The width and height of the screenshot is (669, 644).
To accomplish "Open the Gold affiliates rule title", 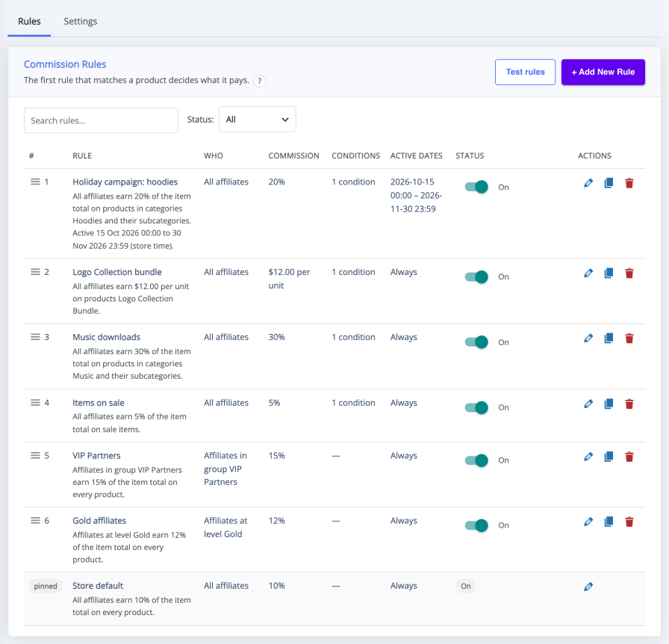I will (x=99, y=521).
